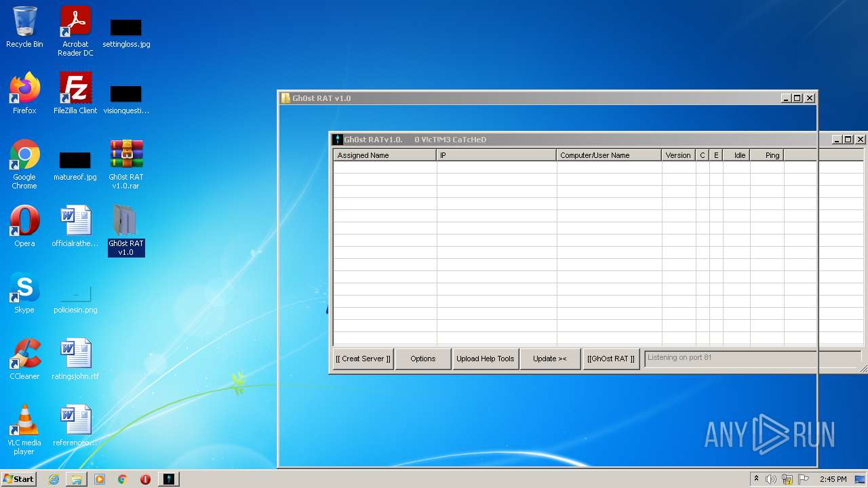
Task: Launch Skype desktop shortcut
Action: tap(24, 293)
